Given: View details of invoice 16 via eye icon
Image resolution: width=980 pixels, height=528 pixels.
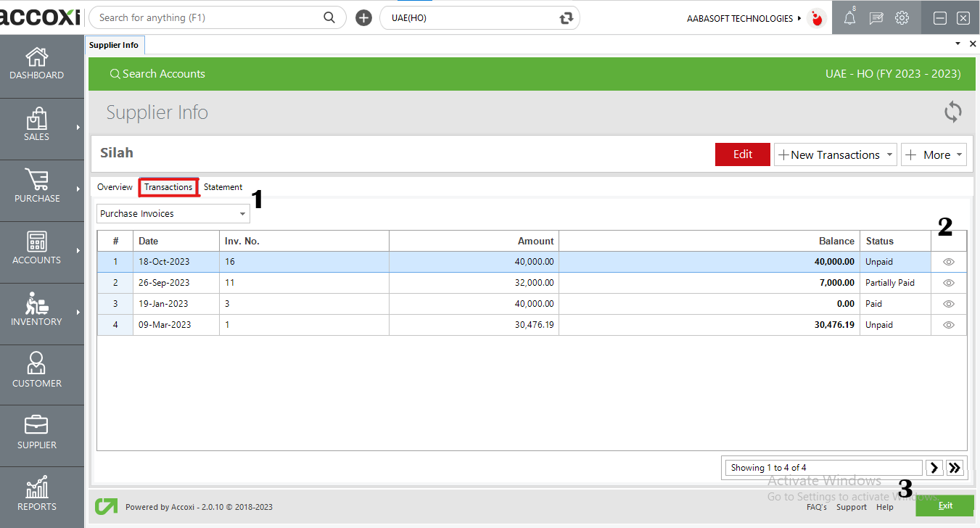Looking at the screenshot, I should [948, 262].
